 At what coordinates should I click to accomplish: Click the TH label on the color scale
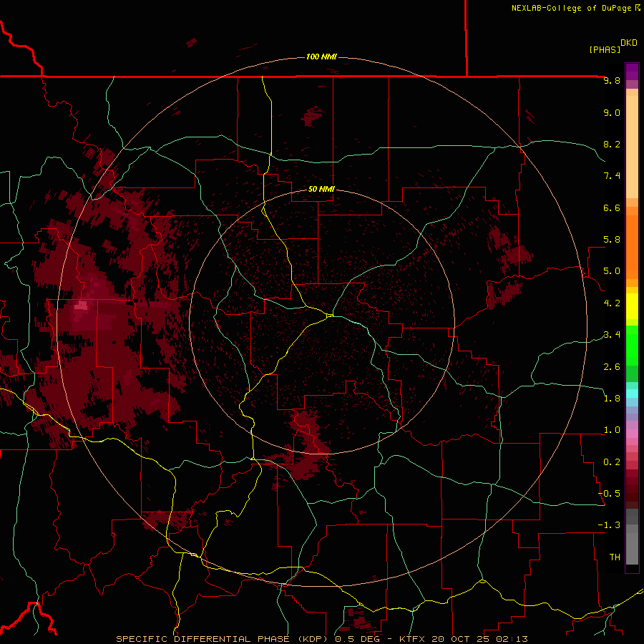(615, 557)
